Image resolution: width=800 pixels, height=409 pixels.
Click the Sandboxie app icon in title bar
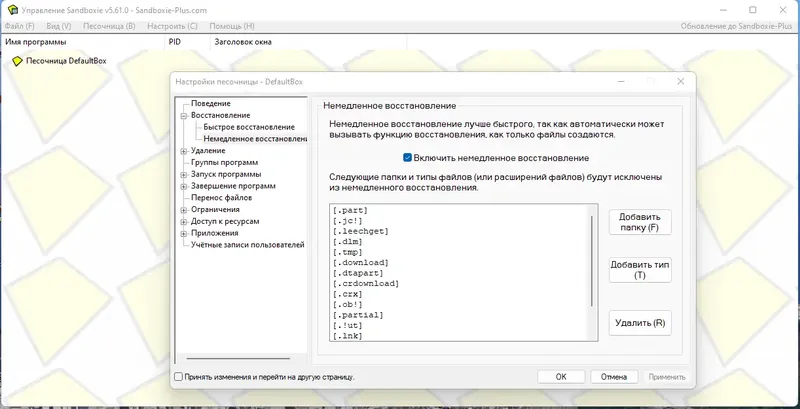pos(12,10)
